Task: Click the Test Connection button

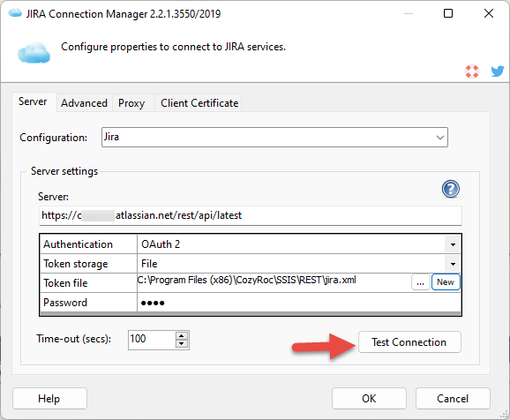Action: pyautogui.click(x=409, y=342)
